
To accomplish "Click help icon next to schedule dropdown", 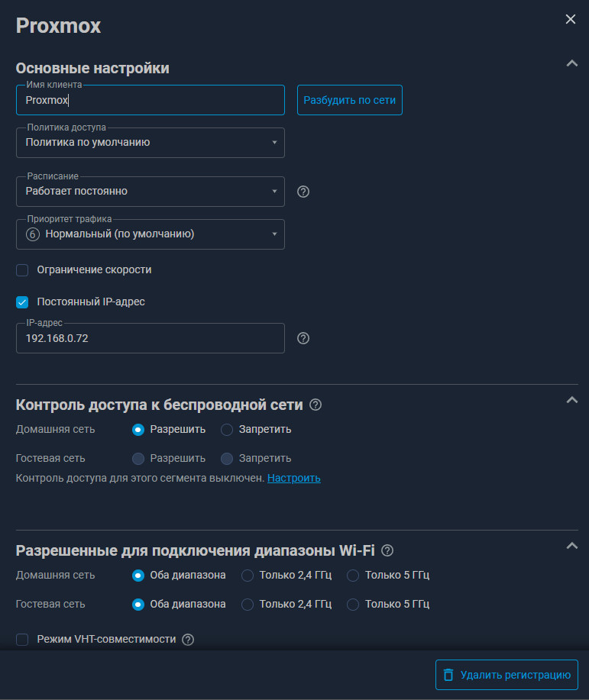I will [x=303, y=192].
